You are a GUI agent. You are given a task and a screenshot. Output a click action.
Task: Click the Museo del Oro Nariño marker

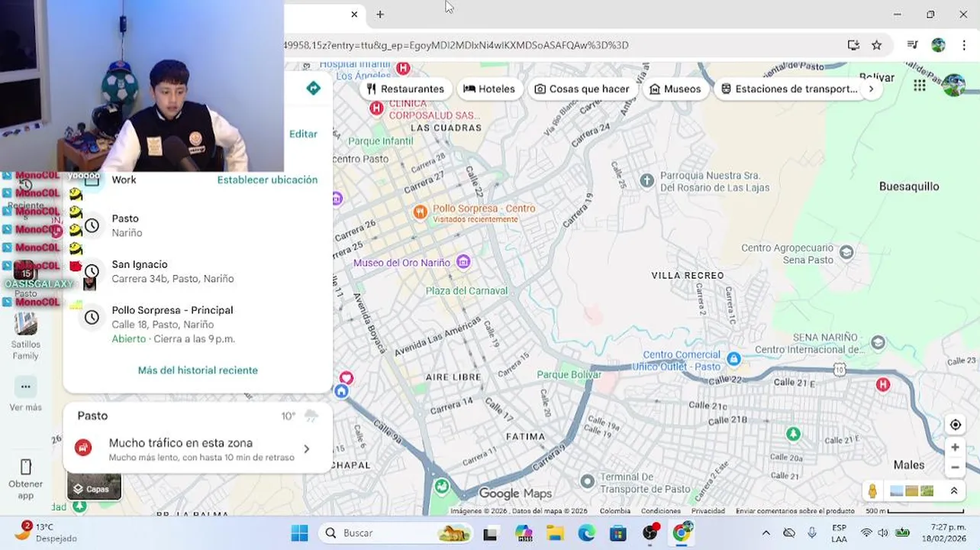click(x=463, y=263)
